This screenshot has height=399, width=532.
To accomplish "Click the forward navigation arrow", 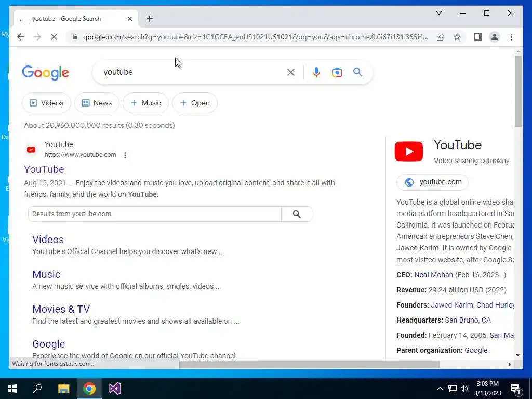I will tap(37, 37).
